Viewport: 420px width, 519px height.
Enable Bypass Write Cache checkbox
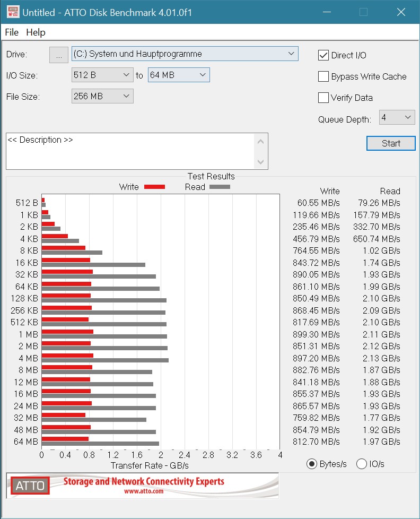[323, 76]
